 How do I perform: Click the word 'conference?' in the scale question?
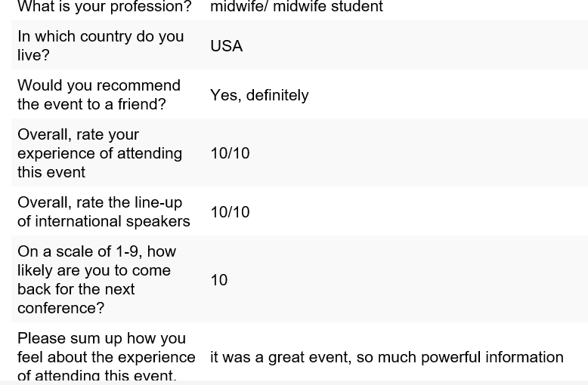[x=60, y=308]
